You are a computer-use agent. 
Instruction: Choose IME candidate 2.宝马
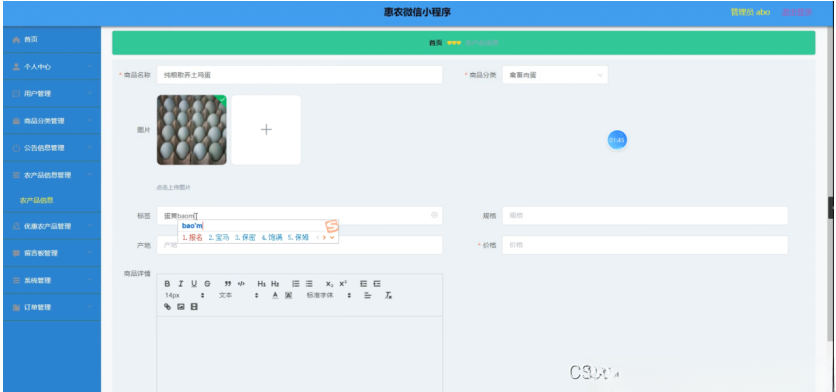click(219, 237)
